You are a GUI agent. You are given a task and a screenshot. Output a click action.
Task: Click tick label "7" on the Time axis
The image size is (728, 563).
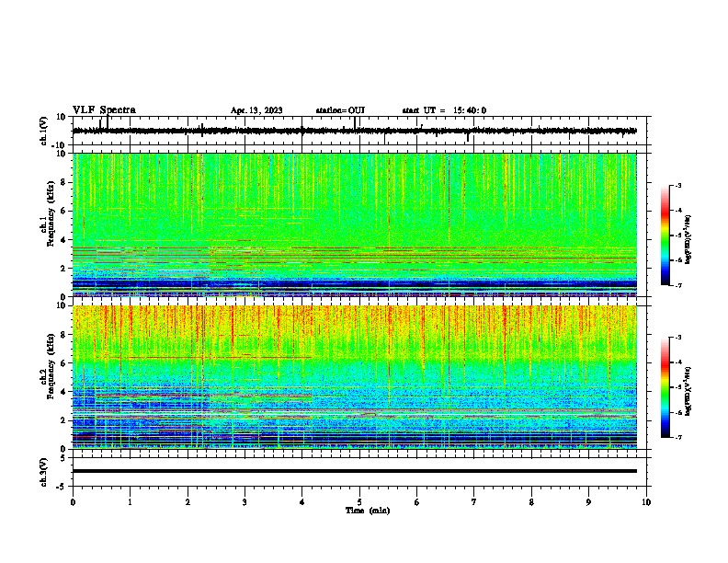coord(474,502)
